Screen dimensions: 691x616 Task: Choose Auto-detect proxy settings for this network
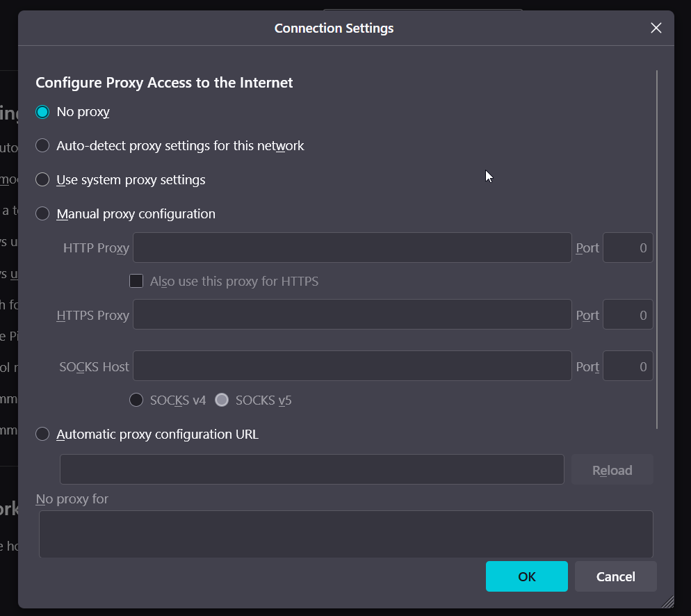43,146
